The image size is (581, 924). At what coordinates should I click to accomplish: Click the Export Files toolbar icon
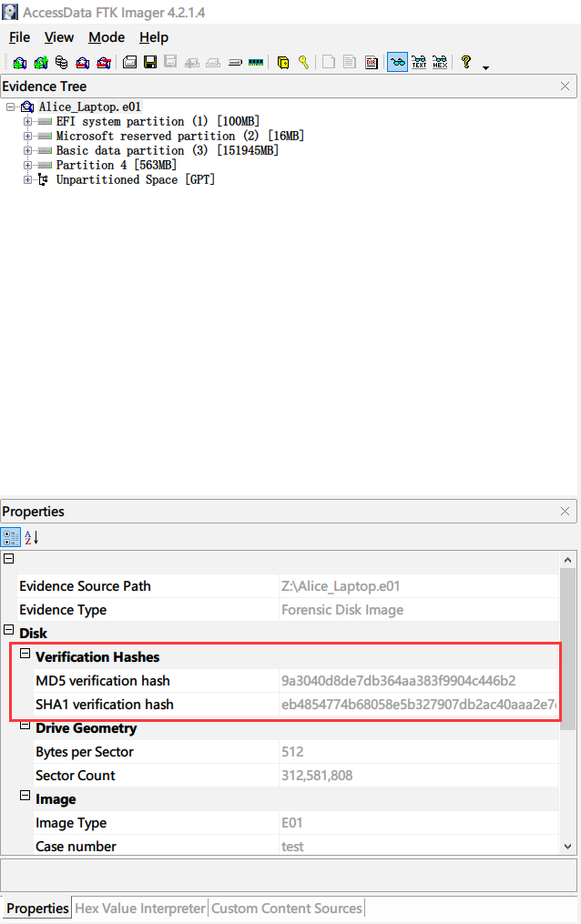tap(329, 62)
